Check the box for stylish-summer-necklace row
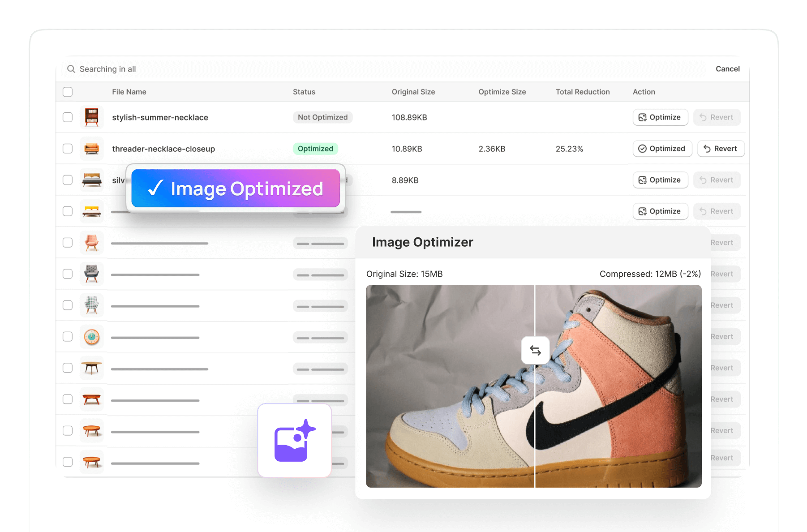This screenshot has height=532, width=807. click(x=68, y=117)
